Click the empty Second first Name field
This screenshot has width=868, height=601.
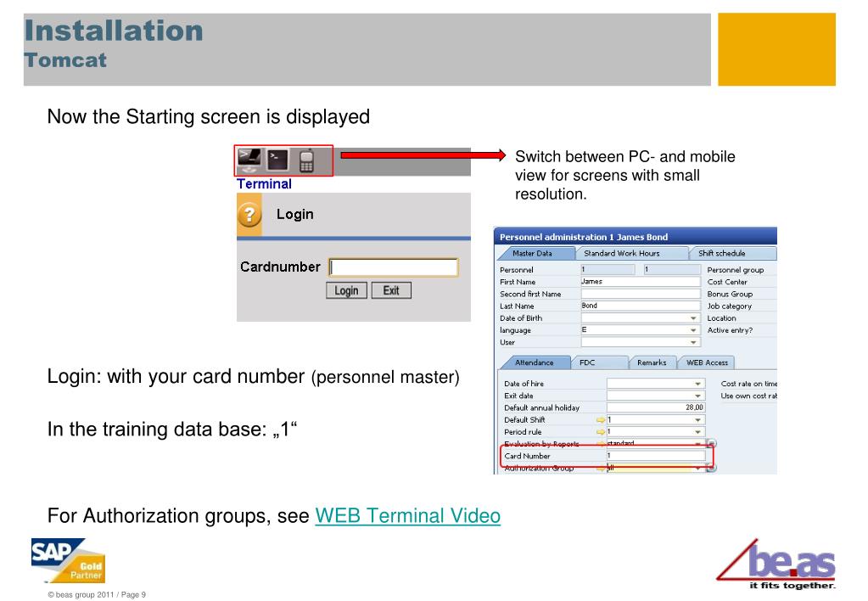pos(641,294)
